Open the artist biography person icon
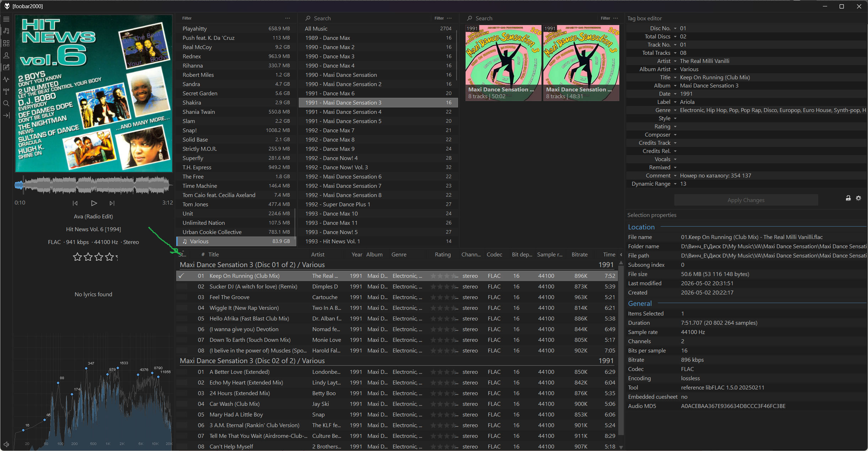Image resolution: width=868 pixels, height=451 pixels. coord(6,55)
